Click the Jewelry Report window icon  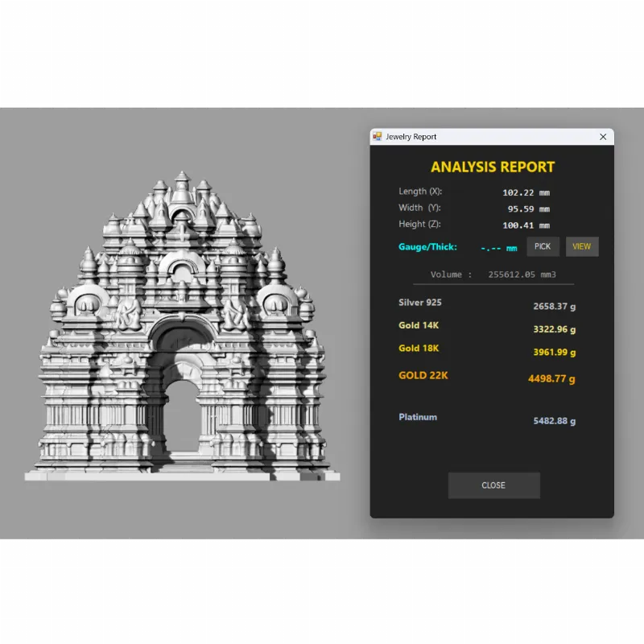377,137
